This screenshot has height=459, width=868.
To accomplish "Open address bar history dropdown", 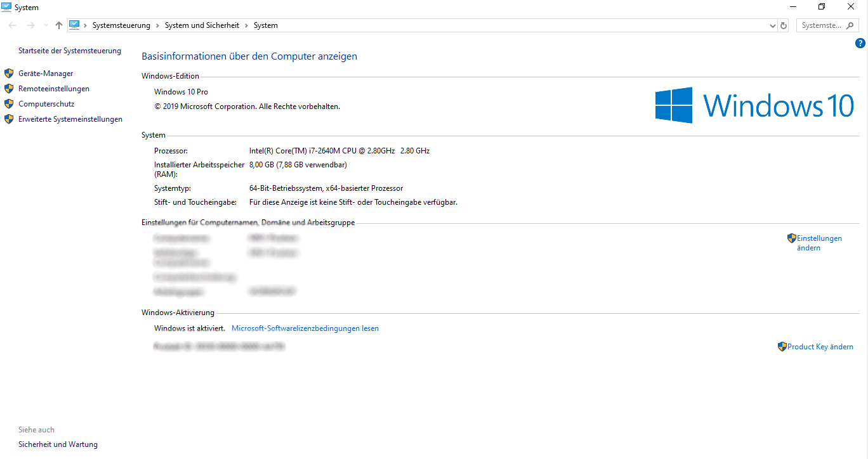I will [x=772, y=25].
